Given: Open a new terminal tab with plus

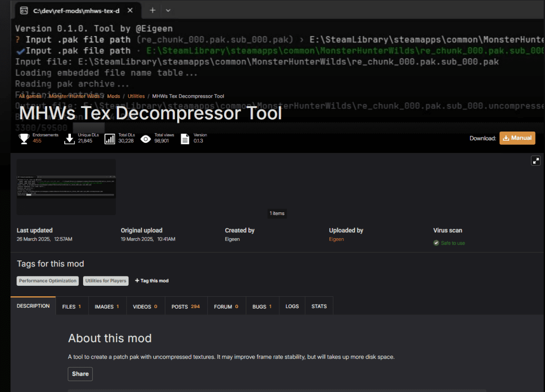Looking at the screenshot, I should [x=153, y=10].
